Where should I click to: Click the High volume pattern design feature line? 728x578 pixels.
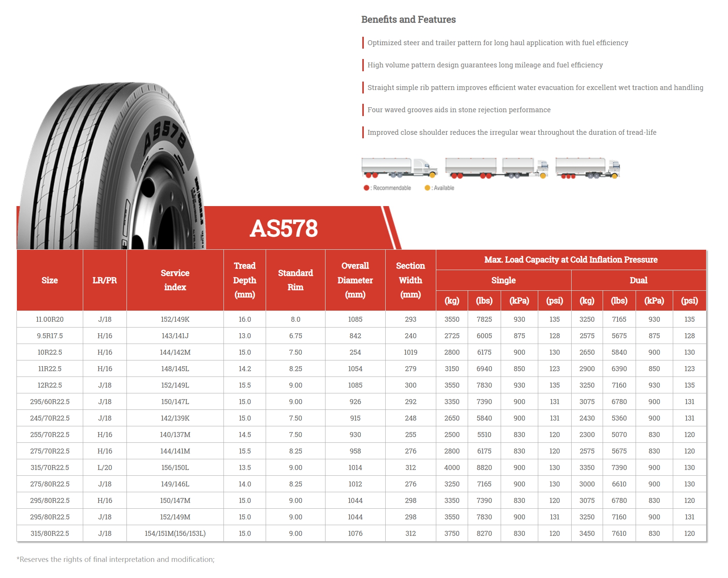coord(485,65)
